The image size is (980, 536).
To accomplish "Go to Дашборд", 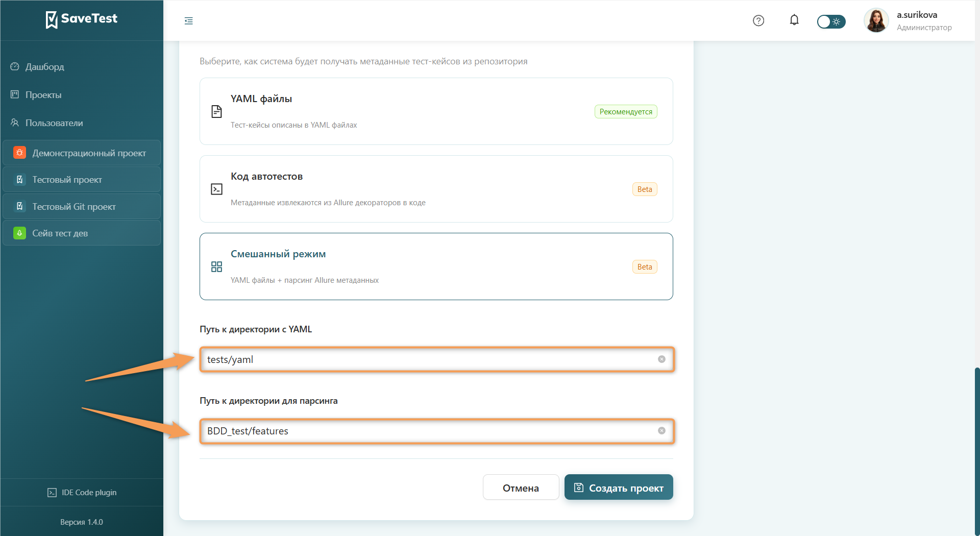I will point(45,67).
